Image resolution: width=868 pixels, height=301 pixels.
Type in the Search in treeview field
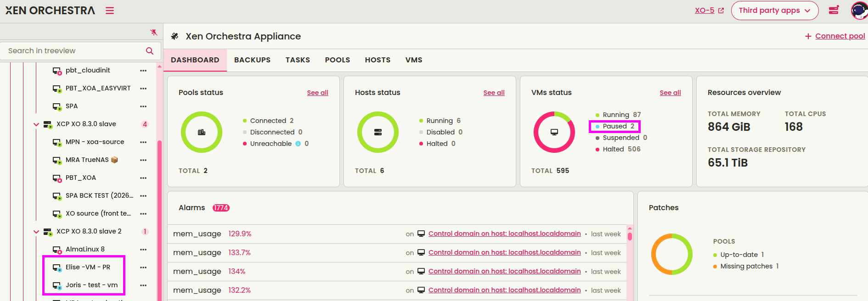pyautogui.click(x=73, y=51)
